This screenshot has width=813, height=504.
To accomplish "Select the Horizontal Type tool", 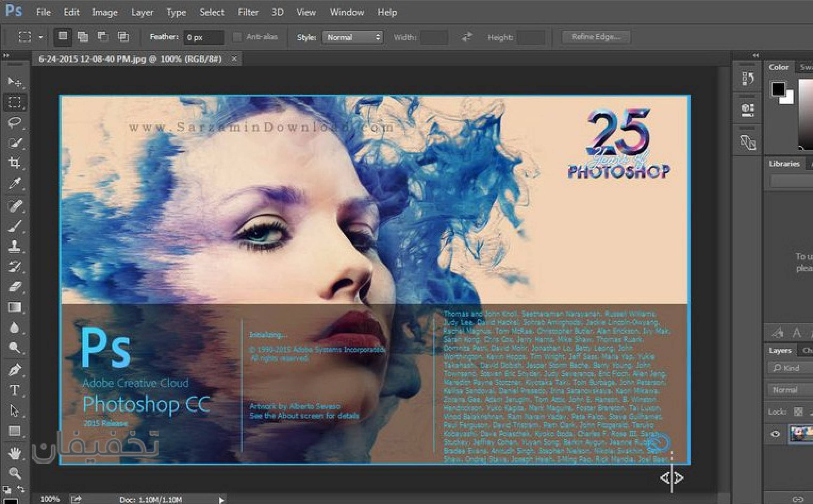I will pyautogui.click(x=14, y=390).
